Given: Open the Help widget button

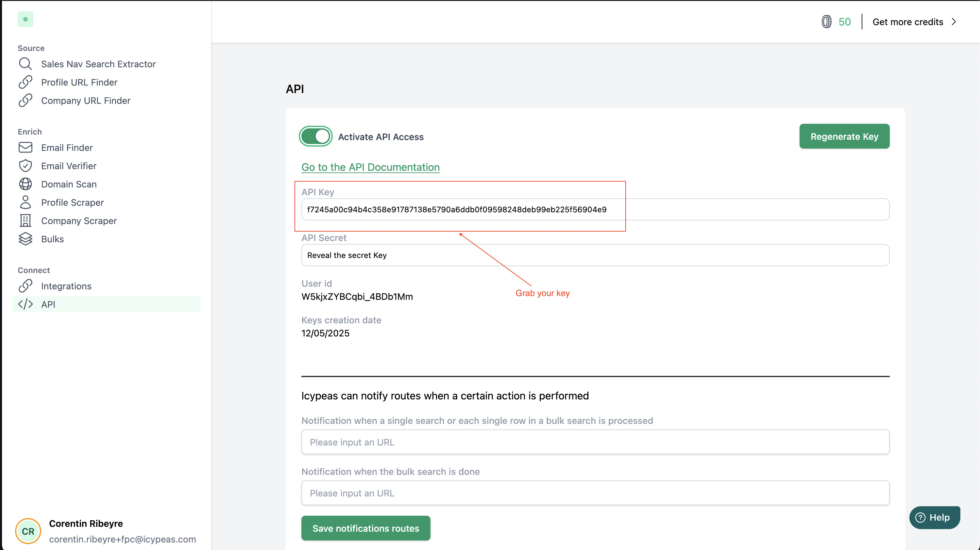Looking at the screenshot, I should 934,517.
